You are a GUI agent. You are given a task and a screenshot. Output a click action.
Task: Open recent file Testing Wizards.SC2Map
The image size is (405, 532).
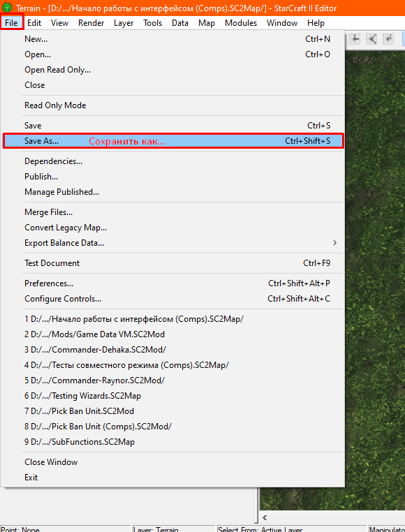pos(173,396)
